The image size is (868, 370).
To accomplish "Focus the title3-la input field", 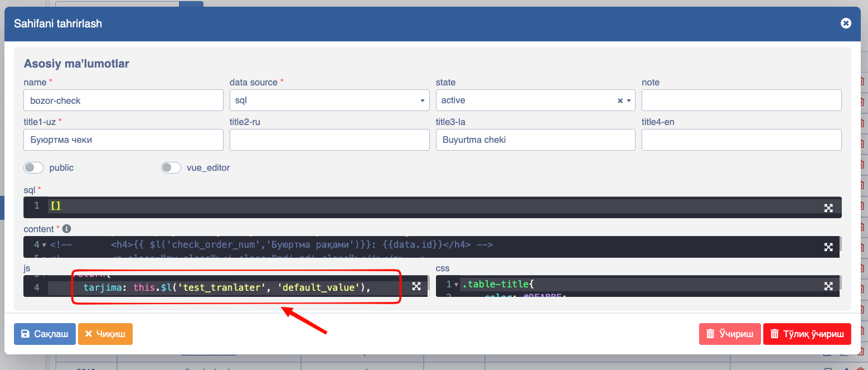I will pos(535,140).
